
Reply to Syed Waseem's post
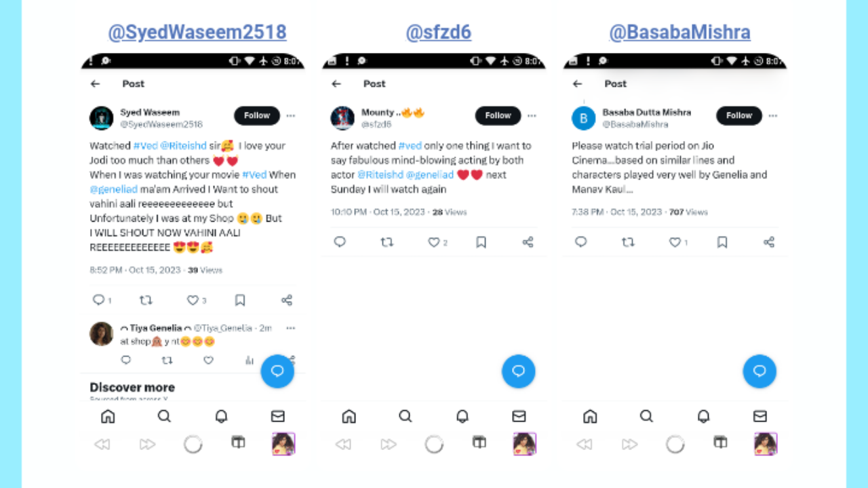pyautogui.click(x=98, y=300)
